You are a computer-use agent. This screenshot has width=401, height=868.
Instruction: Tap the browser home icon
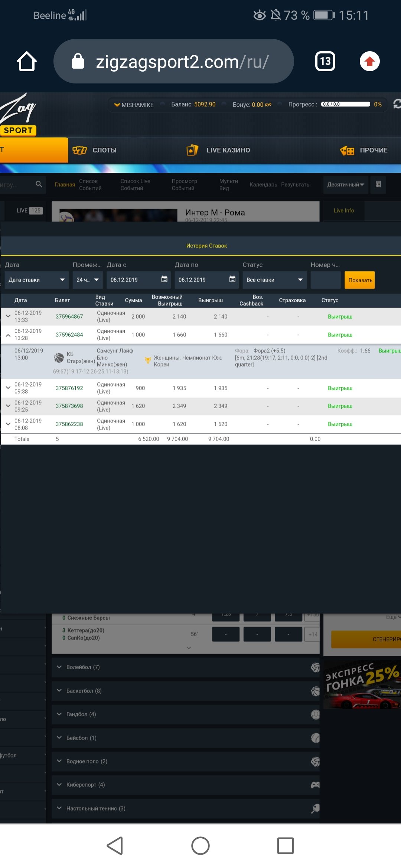(27, 62)
